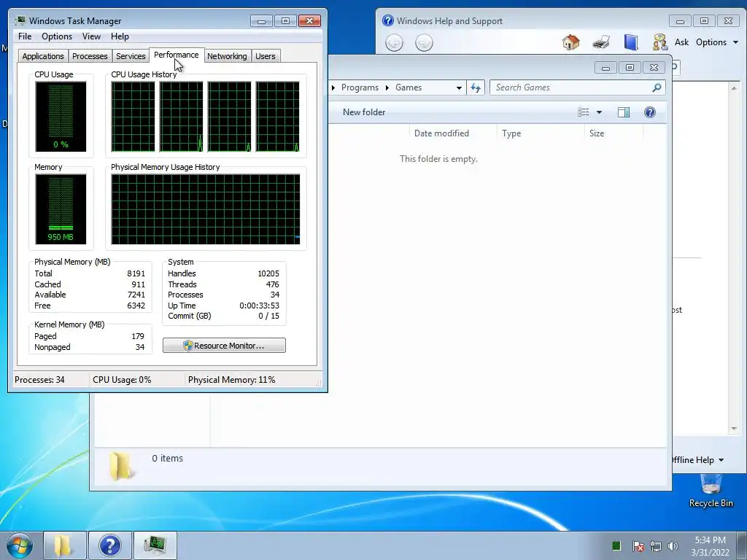The width and height of the screenshot is (747, 560).
Task: Click the Processes: 34 status bar entry
Action: click(39, 379)
